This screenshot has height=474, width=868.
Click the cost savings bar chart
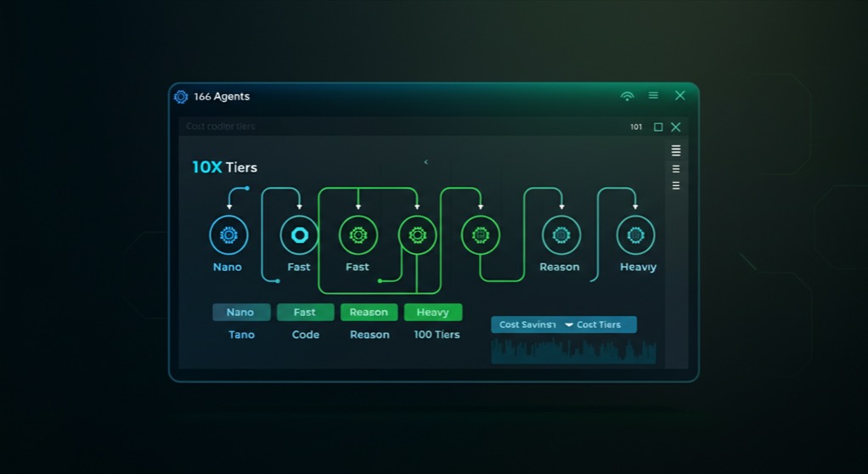click(573, 351)
